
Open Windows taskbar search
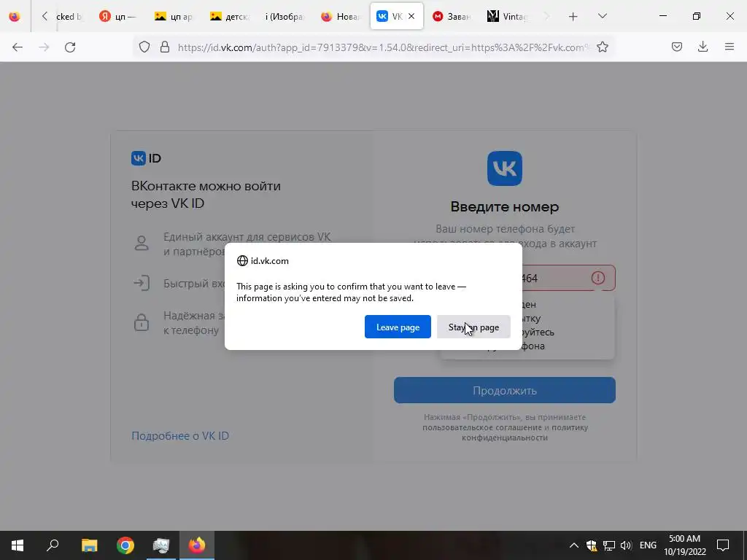pos(53,545)
